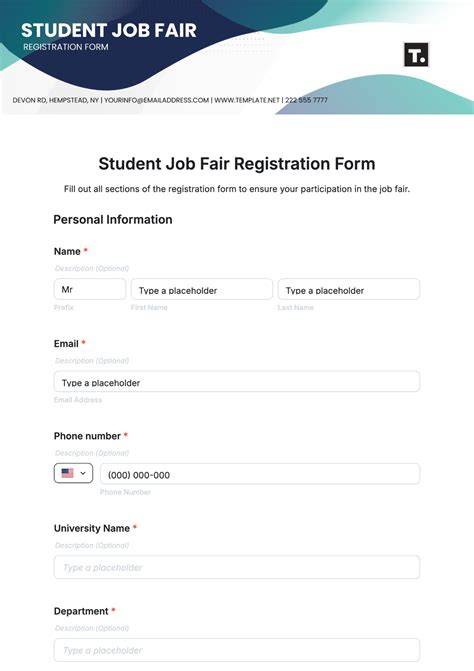Click the 222 555 7777 phone text in header
474x671 pixels.
pyautogui.click(x=306, y=100)
